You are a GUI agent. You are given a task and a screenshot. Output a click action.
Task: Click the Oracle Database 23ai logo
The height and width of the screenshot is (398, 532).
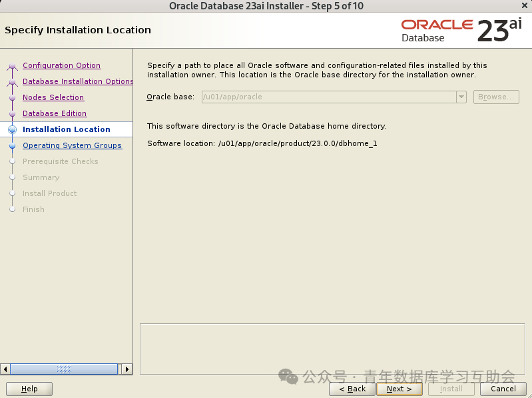click(461, 31)
